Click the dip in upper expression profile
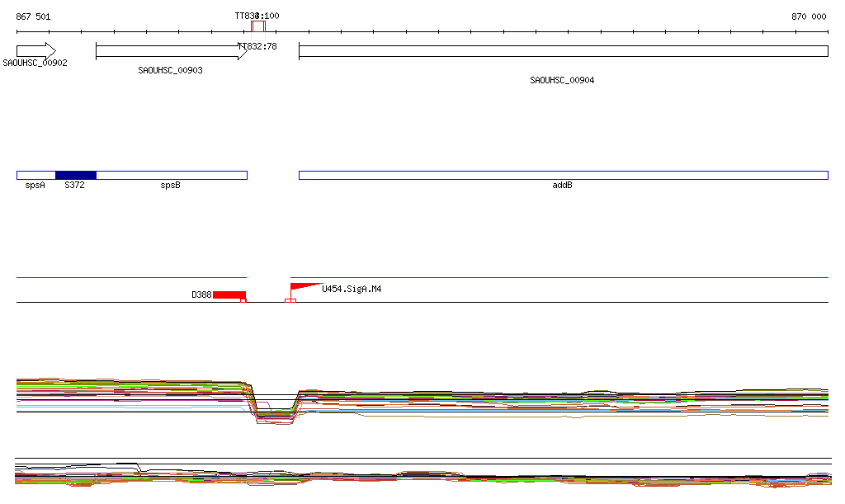The width and height of the screenshot is (845, 504). 274,412
